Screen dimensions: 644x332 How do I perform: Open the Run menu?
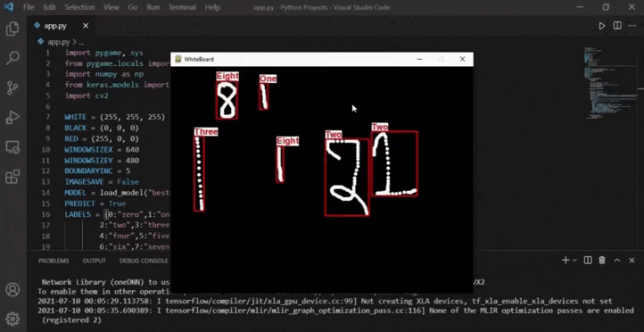153,7
